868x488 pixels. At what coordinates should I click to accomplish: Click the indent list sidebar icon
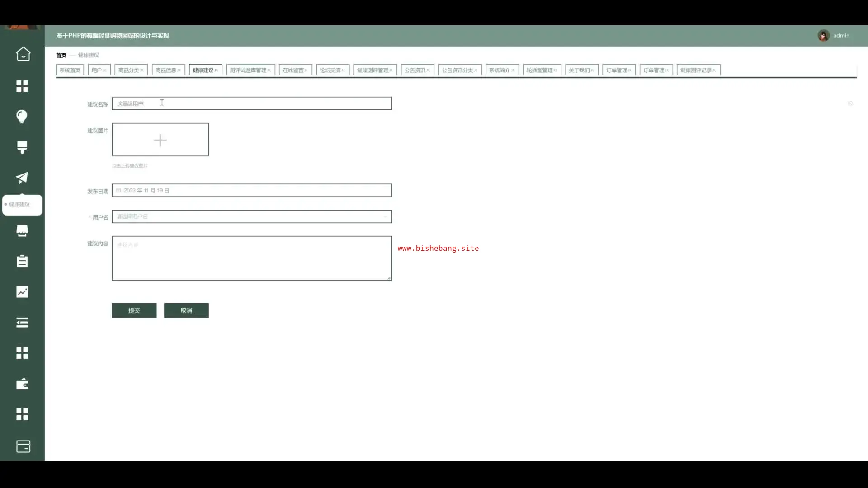click(22, 323)
